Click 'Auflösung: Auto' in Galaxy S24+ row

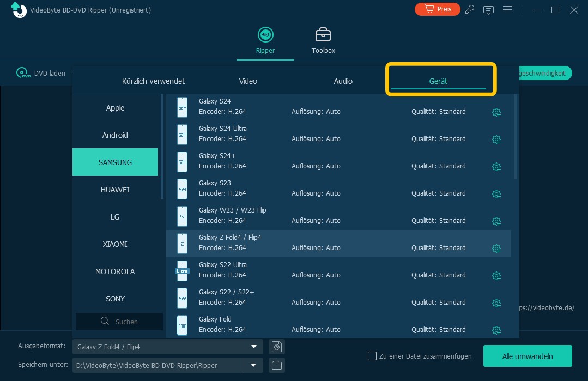pyautogui.click(x=316, y=166)
